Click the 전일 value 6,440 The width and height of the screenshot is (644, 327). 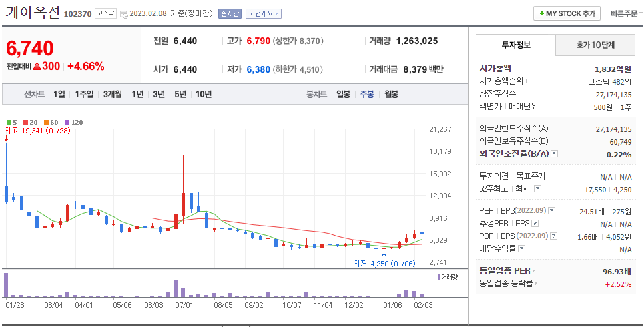pos(186,41)
